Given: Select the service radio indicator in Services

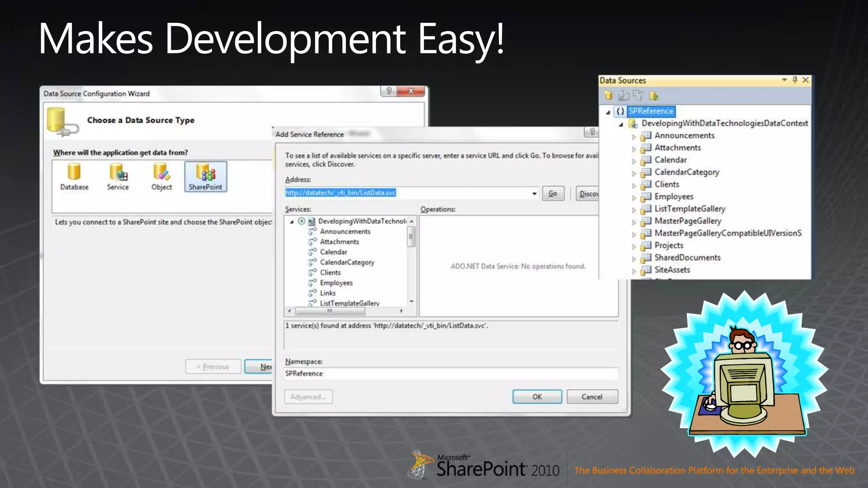Looking at the screenshot, I should coord(301,221).
